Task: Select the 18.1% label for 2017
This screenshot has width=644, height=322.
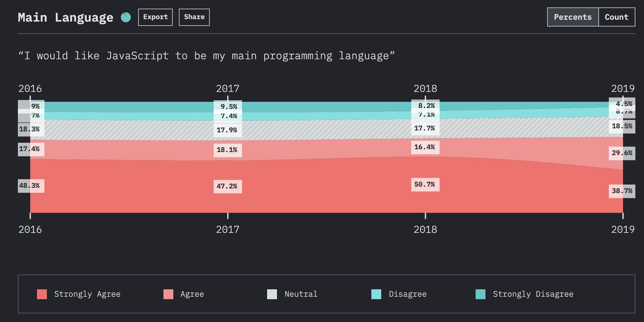Action: 228,150
